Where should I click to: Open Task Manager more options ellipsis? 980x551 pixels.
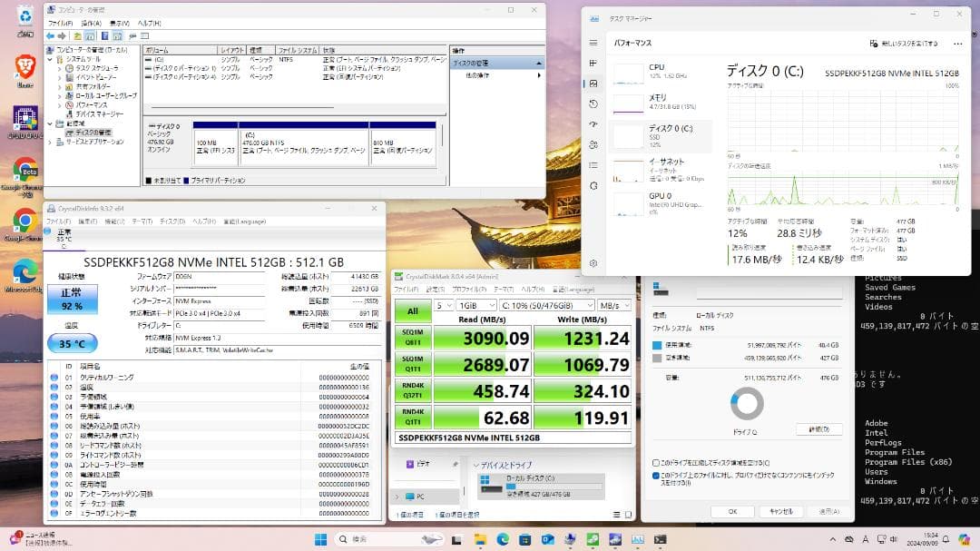pos(957,44)
